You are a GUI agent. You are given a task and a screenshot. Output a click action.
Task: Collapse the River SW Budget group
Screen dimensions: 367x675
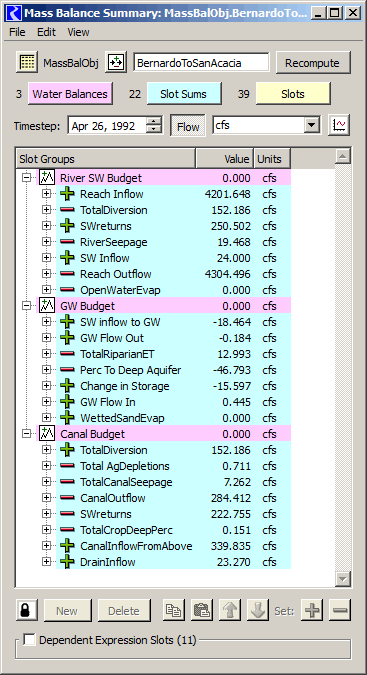27,178
